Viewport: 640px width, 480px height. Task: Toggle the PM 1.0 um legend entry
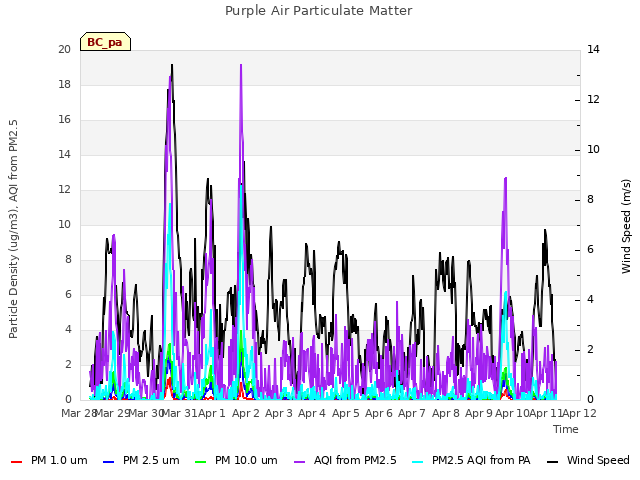(49, 460)
